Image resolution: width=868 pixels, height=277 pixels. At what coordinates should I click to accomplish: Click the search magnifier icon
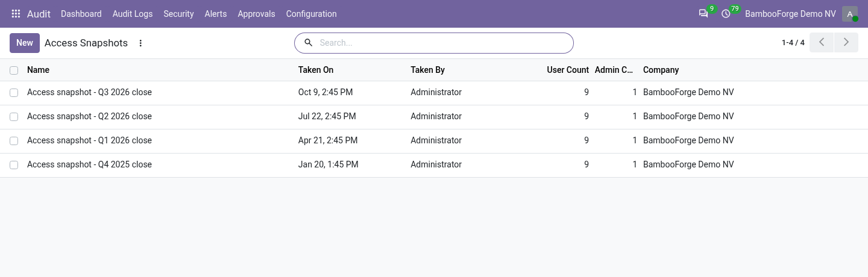pos(308,43)
